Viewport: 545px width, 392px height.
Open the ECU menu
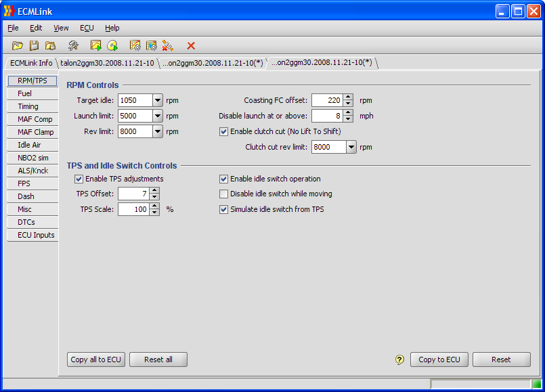tap(87, 28)
